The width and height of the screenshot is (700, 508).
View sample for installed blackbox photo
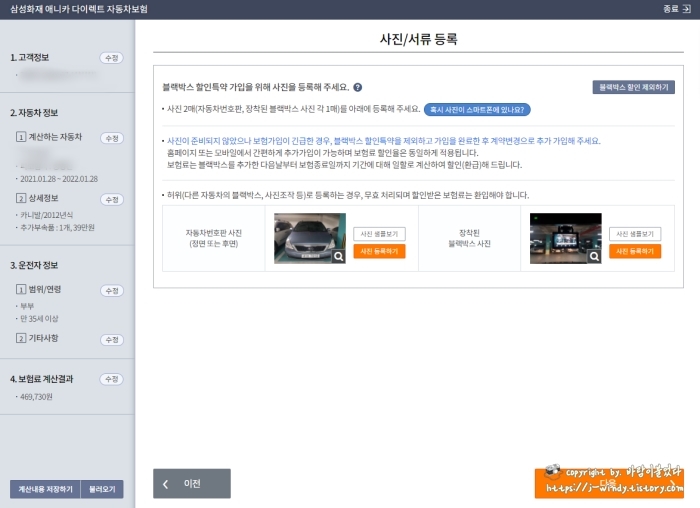coord(635,234)
